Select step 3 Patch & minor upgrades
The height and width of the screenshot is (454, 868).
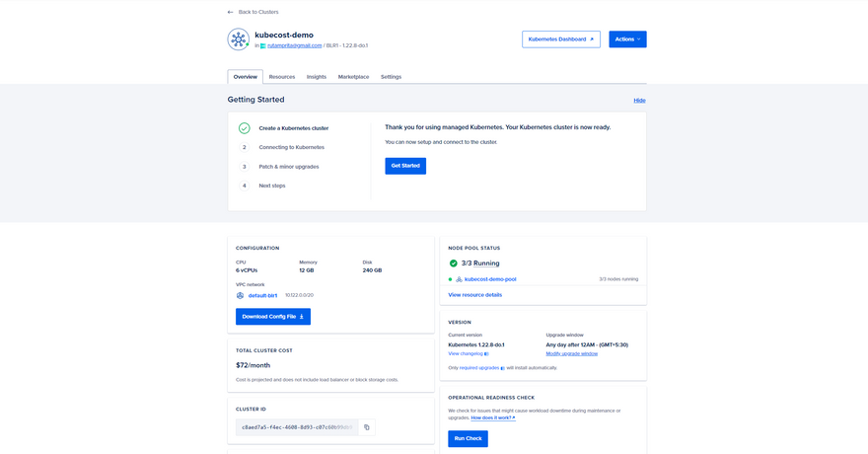[288, 167]
